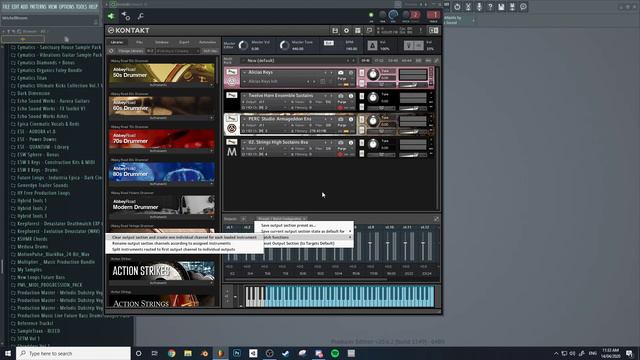Toggle the master Ext sync button
The width and height of the screenshot is (640, 360).
coord(329,43)
